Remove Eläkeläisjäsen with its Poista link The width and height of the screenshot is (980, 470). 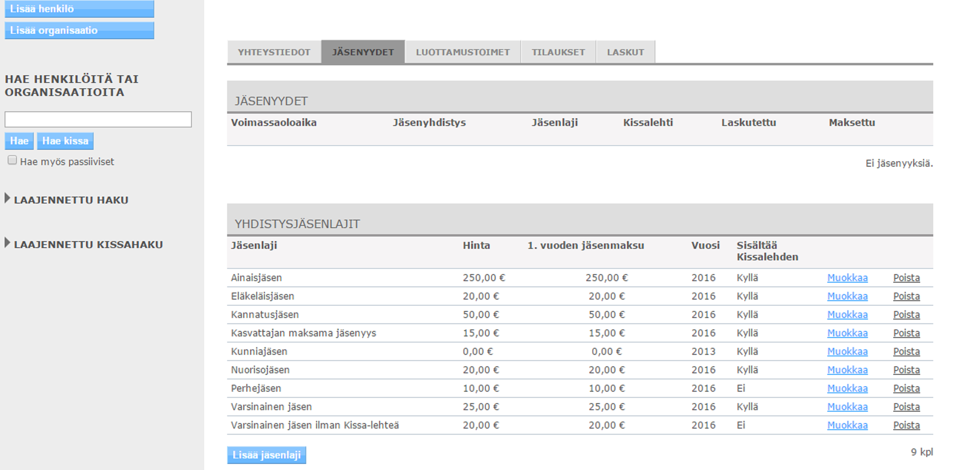906,296
